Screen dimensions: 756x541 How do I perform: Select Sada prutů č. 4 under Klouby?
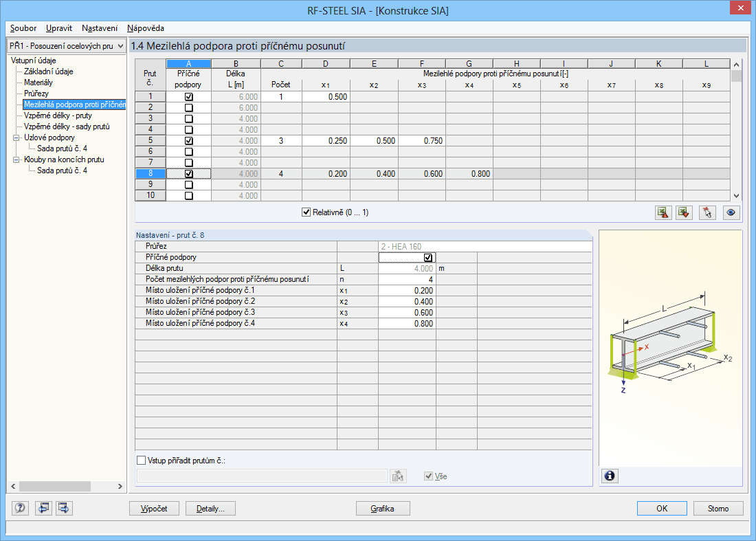[x=62, y=170]
